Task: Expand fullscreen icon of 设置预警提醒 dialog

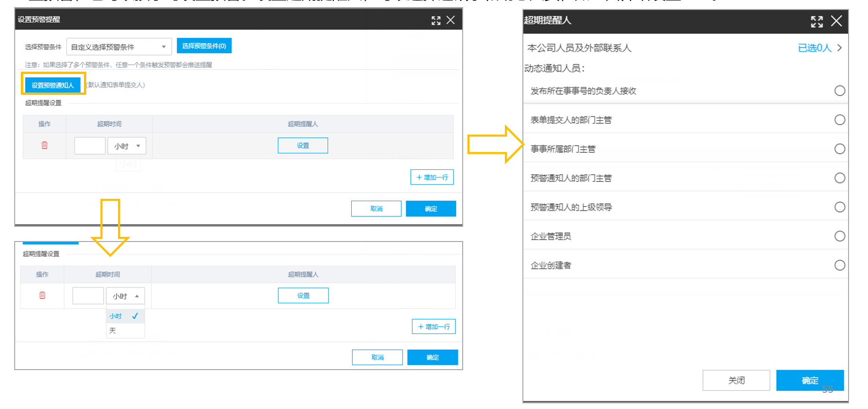Action: 436,20
